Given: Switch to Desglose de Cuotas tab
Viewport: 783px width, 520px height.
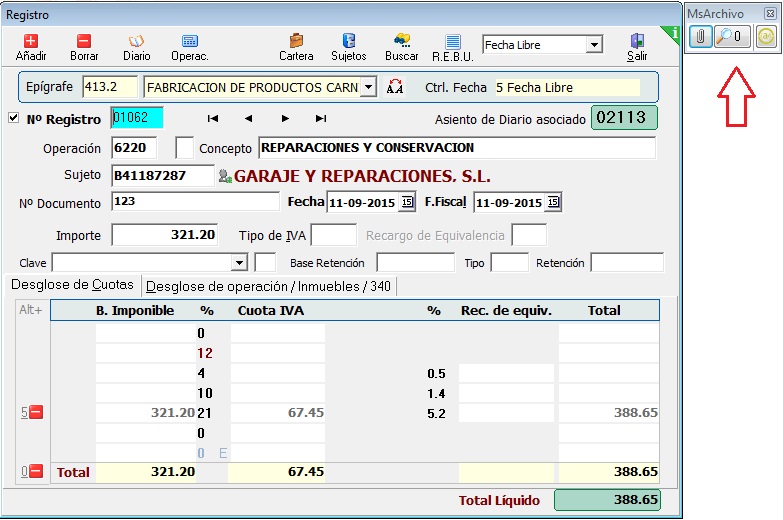Looking at the screenshot, I should [72, 285].
